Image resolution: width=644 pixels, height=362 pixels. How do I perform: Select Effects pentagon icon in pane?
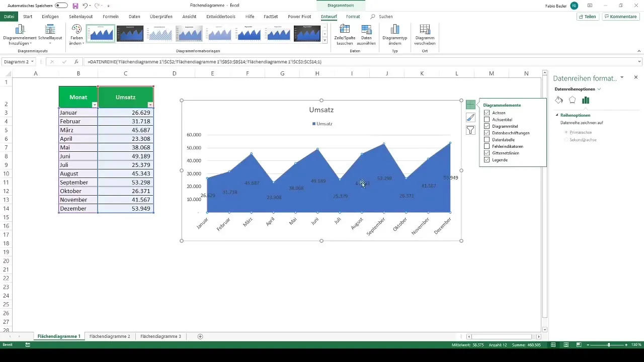[x=572, y=100]
